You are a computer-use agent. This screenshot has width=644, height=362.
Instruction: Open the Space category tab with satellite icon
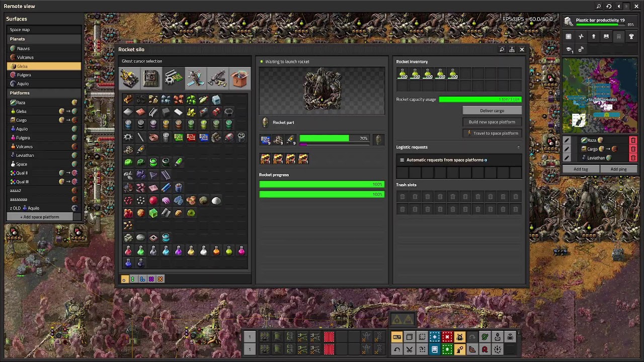(195, 78)
